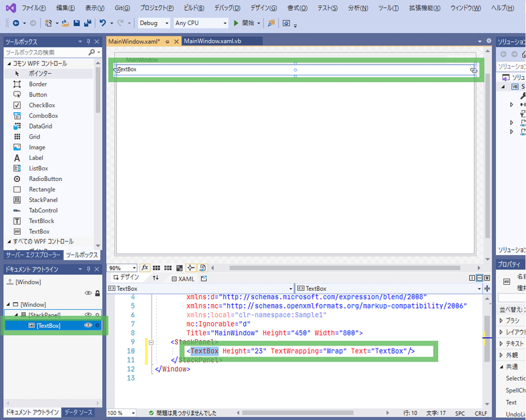Toggle the StackPanel eye visibility icon
The width and height of the screenshot is (526, 420).
click(x=88, y=315)
